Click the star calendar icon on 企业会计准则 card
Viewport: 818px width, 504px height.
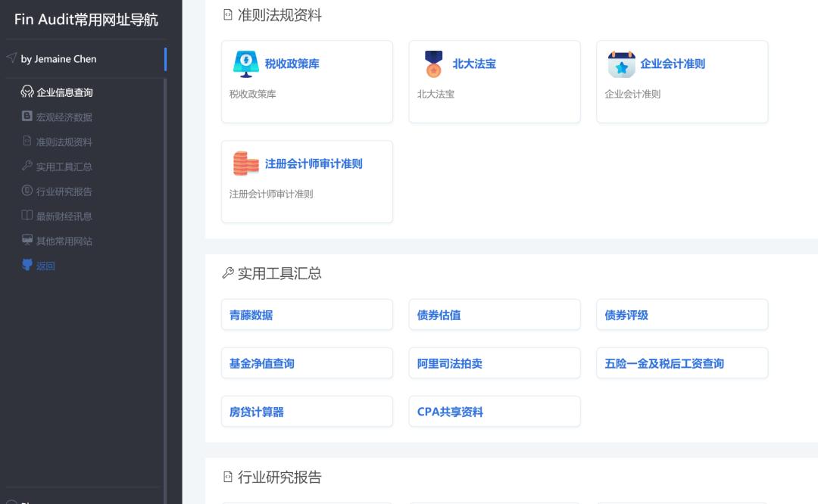[622, 64]
